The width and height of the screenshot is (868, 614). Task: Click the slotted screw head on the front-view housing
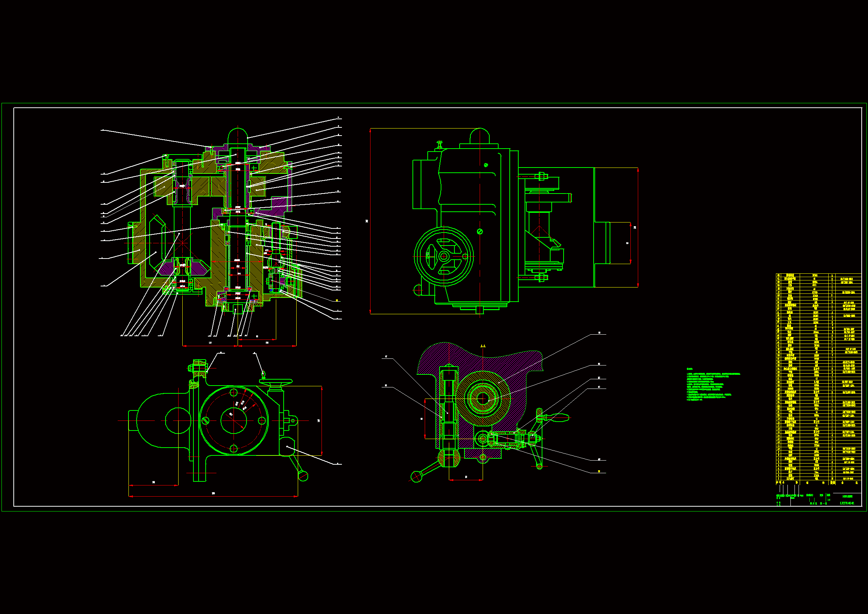pyautogui.click(x=480, y=231)
